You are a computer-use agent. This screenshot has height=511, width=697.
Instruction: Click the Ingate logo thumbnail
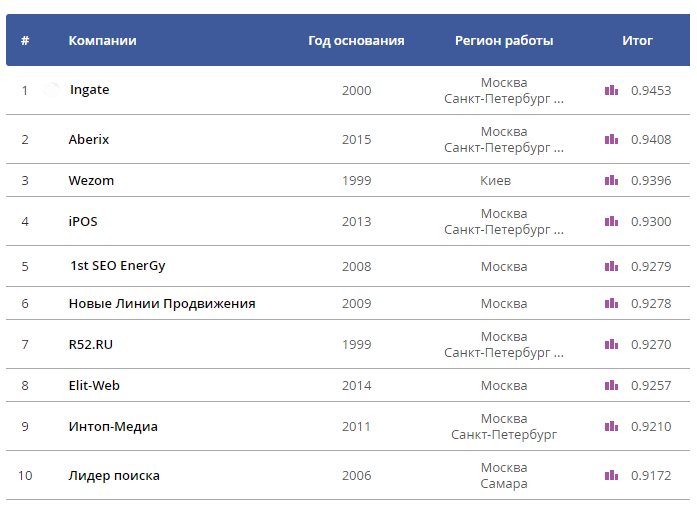point(52,90)
